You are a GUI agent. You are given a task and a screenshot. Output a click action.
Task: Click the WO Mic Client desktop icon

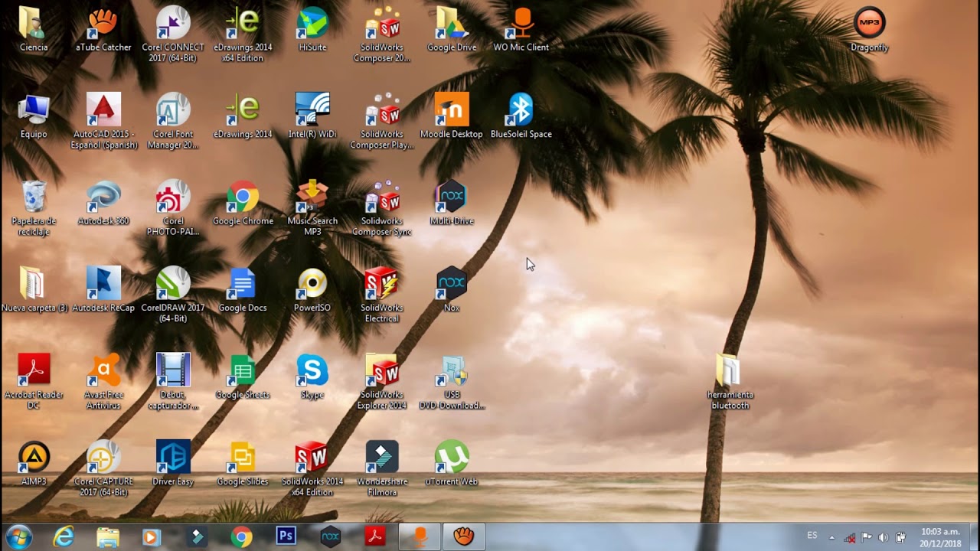pyautogui.click(x=521, y=30)
